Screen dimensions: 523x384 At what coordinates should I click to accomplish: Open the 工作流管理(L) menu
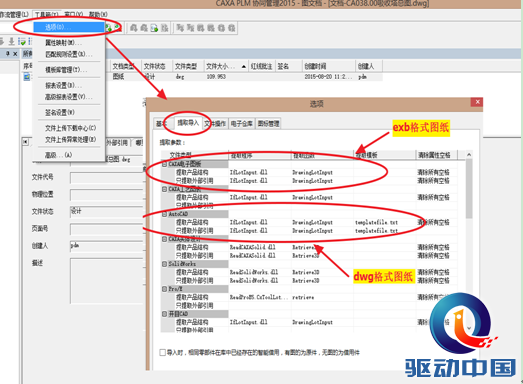tap(14, 14)
